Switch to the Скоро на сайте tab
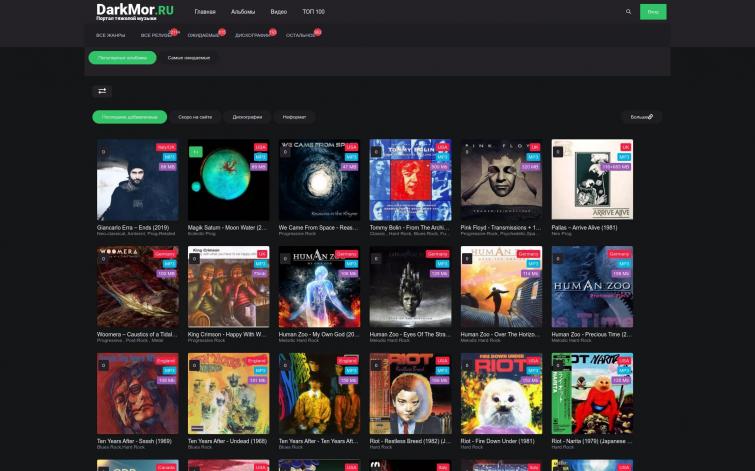The height and width of the screenshot is (471, 755). (x=195, y=117)
